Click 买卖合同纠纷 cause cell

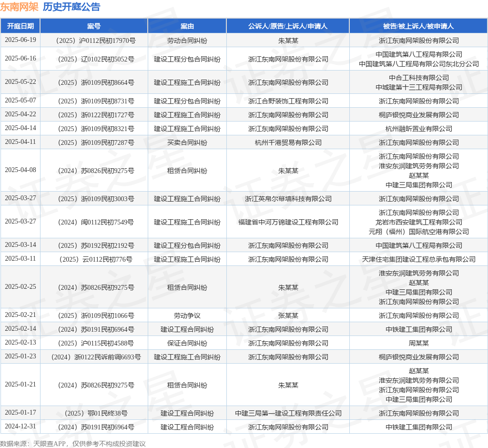pyautogui.click(x=187, y=143)
